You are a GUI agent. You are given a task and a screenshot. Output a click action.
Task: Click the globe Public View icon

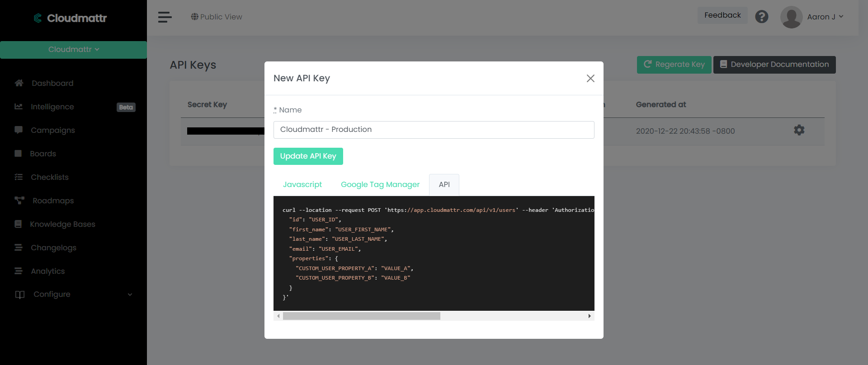pyautogui.click(x=194, y=17)
